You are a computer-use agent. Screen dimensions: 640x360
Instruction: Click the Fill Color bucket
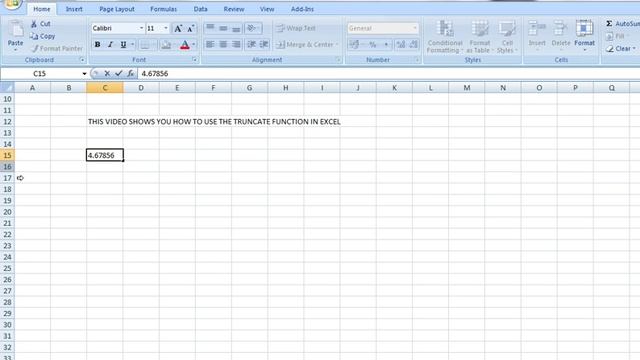(x=166, y=44)
